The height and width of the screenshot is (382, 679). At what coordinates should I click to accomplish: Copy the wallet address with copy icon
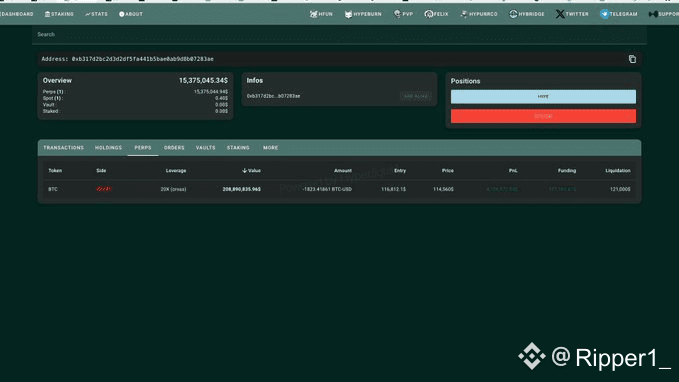pyautogui.click(x=632, y=59)
